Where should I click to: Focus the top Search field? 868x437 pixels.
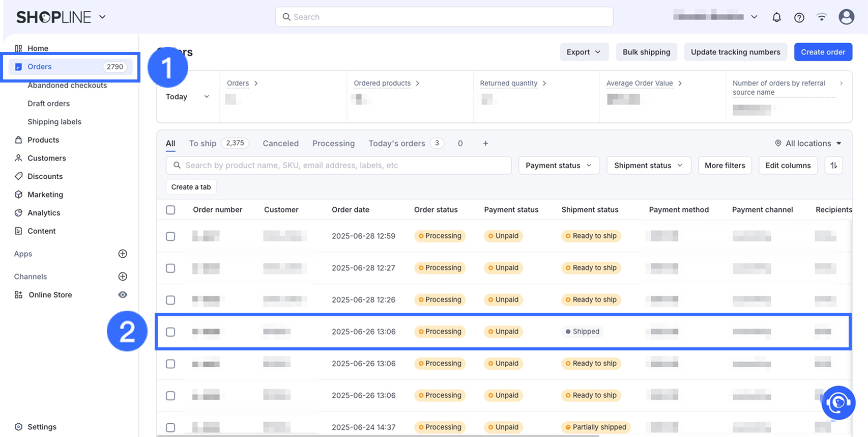(x=444, y=17)
